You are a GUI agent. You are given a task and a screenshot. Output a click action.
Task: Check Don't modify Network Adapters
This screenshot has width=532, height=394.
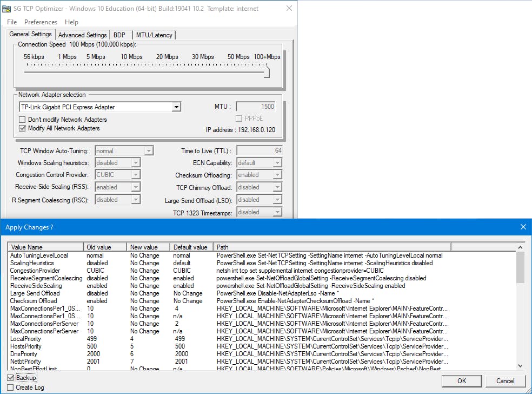tap(23, 120)
